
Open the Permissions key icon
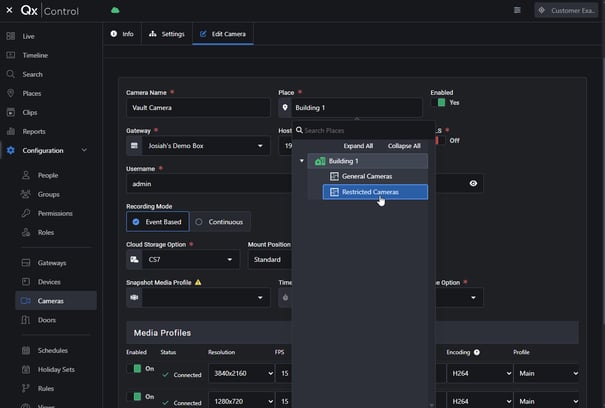[26, 213]
